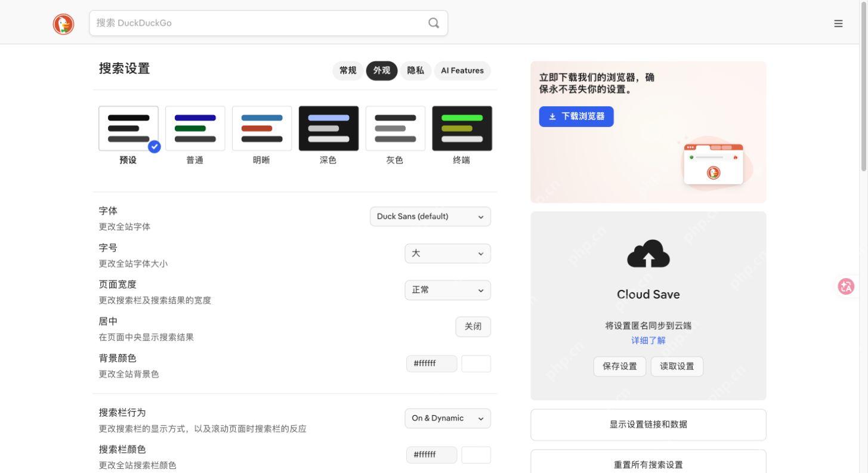868x473 pixels.
Task: Click the 搜索栏行为 setting label
Action: click(122, 413)
